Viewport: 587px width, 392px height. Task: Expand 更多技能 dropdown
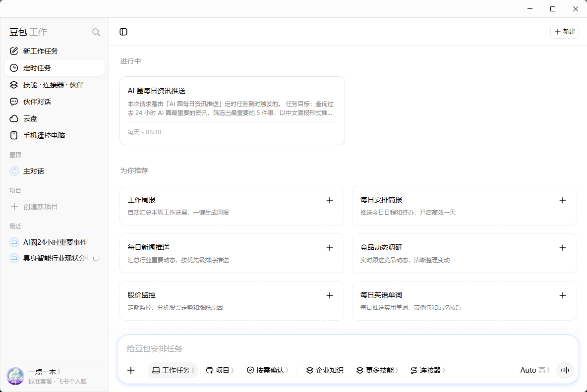(377, 370)
